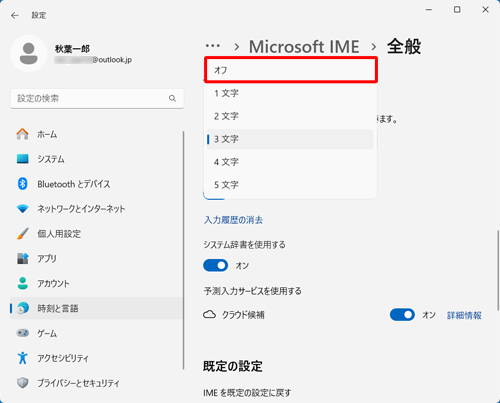This screenshot has width=500, height=403.
Task: Click the cloud icon beside クラウド候補
Action: click(209, 315)
